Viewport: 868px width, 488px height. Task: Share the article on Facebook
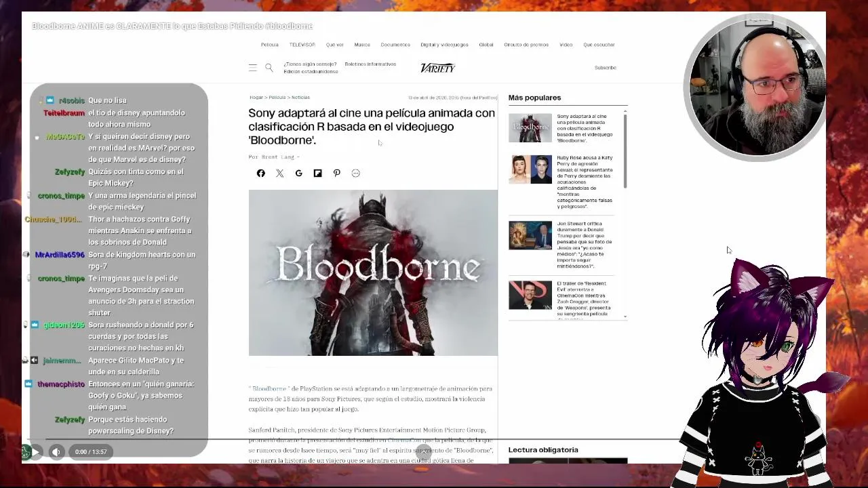point(261,174)
